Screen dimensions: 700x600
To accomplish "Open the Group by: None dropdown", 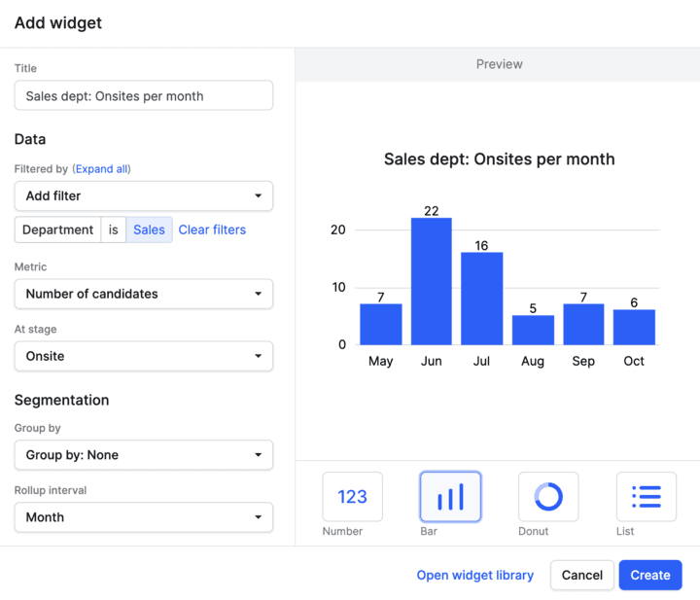I will point(144,455).
